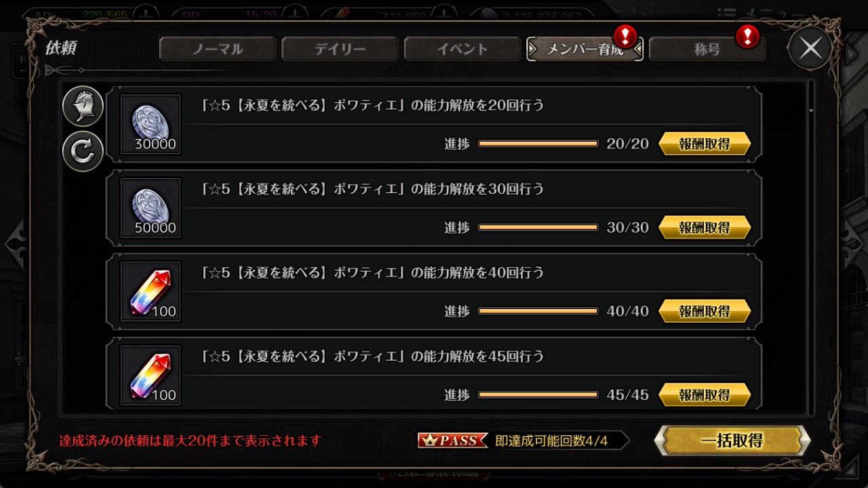
Task: Click the 50000 silver coin reward icon
Action: pyautogui.click(x=151, y=208)
